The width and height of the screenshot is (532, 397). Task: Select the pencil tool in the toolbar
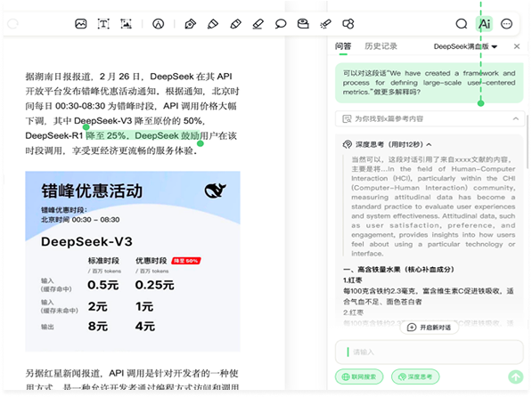(x=235, y=24)
